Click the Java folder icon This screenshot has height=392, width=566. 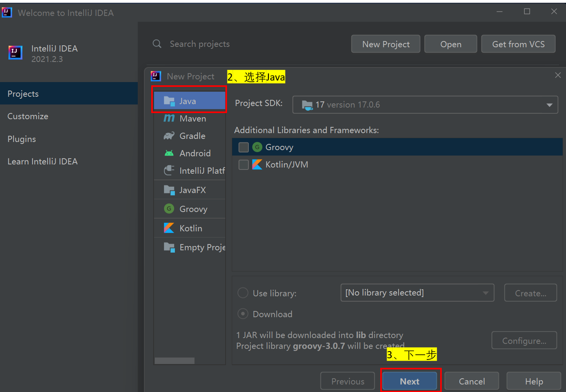click(x=169, y=101)
